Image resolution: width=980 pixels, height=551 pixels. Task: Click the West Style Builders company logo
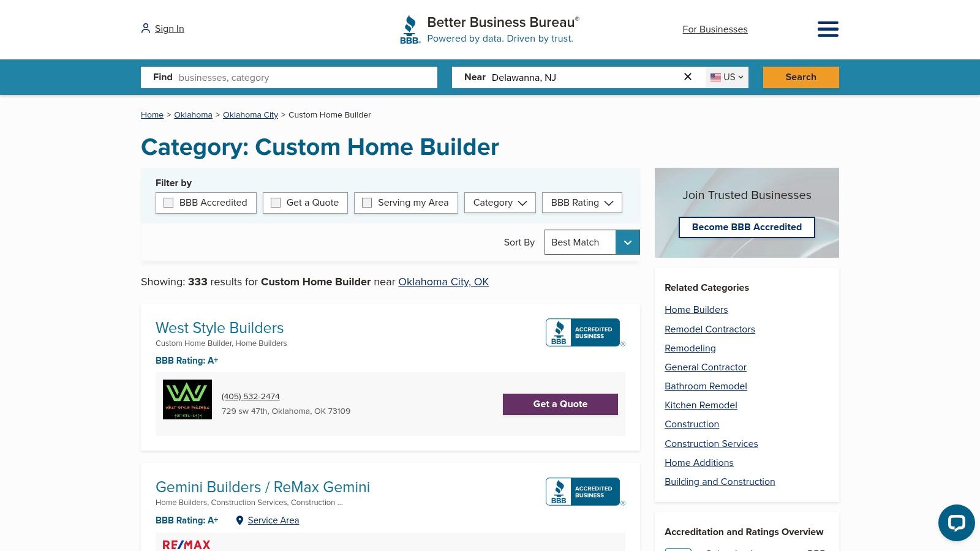tap(187, 399)
